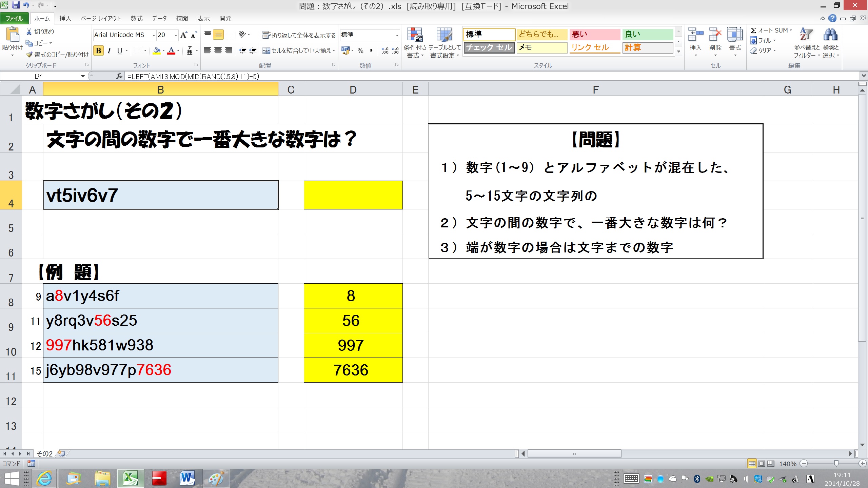Open the ファイル tab
Viewport: 868px width, 488px height.
14,18
